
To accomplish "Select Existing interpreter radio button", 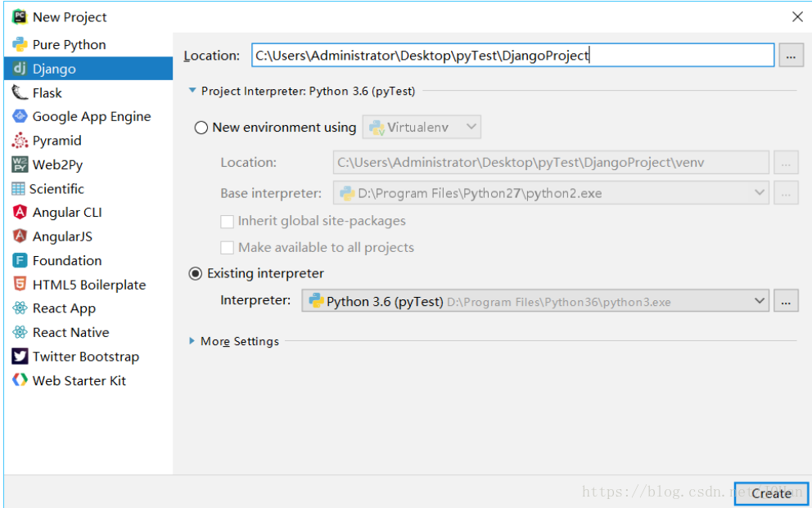I will click(x=196, y=273).
